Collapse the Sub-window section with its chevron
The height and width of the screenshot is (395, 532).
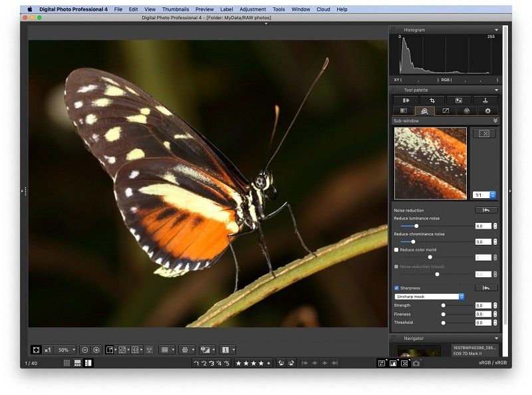496,120
